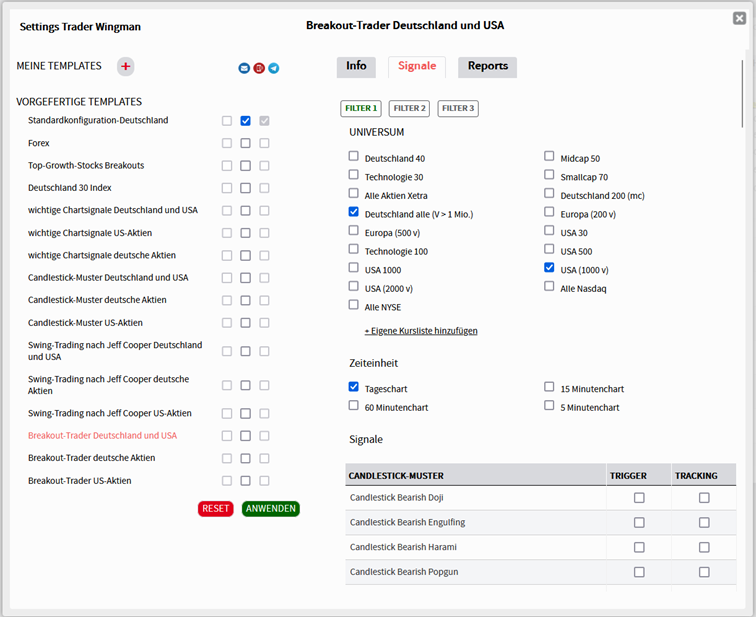Open the Reports tab

point(487,67)
